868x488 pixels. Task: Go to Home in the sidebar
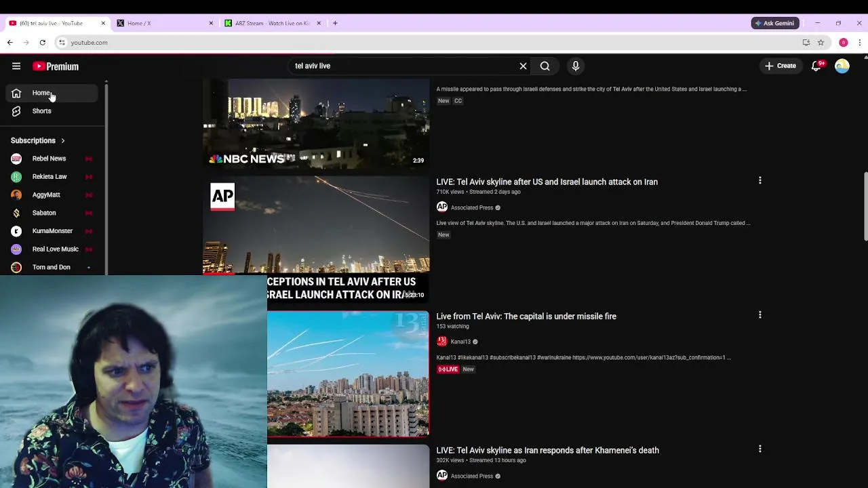click(x=53, y=93)
